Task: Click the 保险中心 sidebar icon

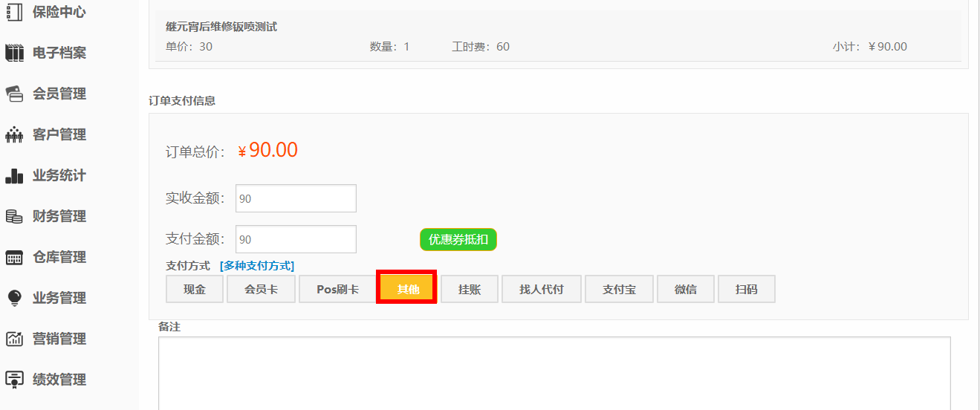Action: tap(14, 13)
